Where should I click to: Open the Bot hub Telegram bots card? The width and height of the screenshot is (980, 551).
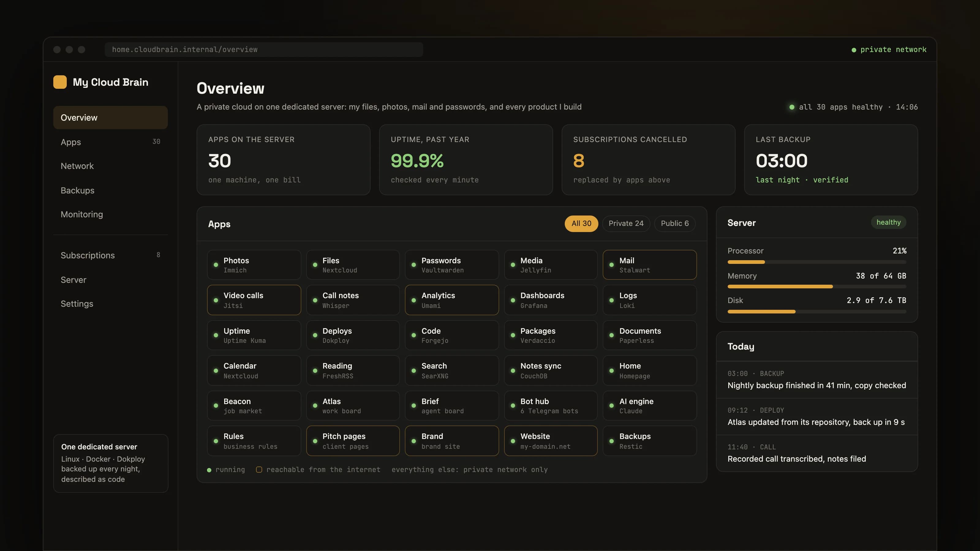pyautogui.click(x=551, y=405)
